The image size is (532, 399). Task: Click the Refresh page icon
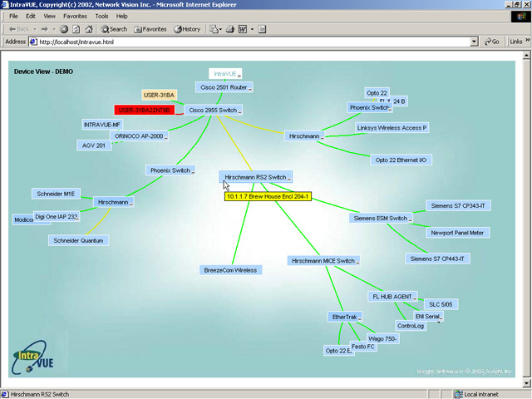[76, 29]
